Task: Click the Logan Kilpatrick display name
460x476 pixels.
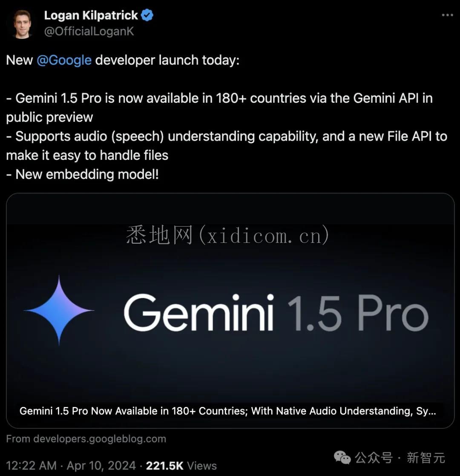Action: tap(91, 15)
